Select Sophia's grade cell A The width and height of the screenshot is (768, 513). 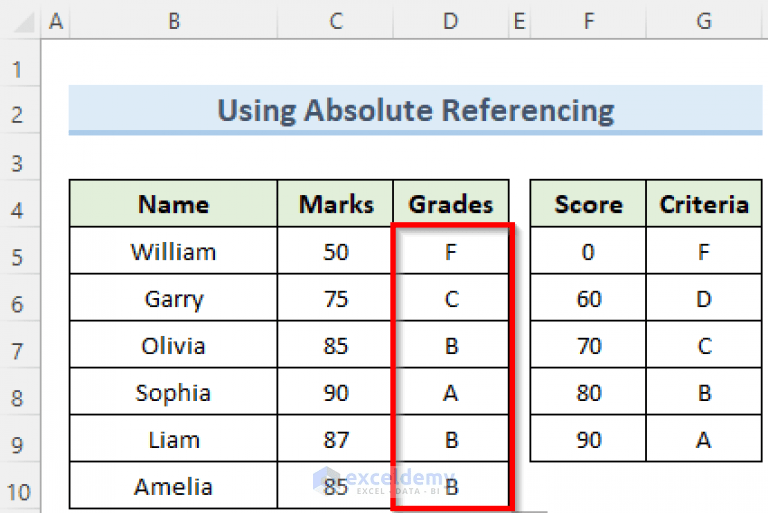tap(451, 392)
